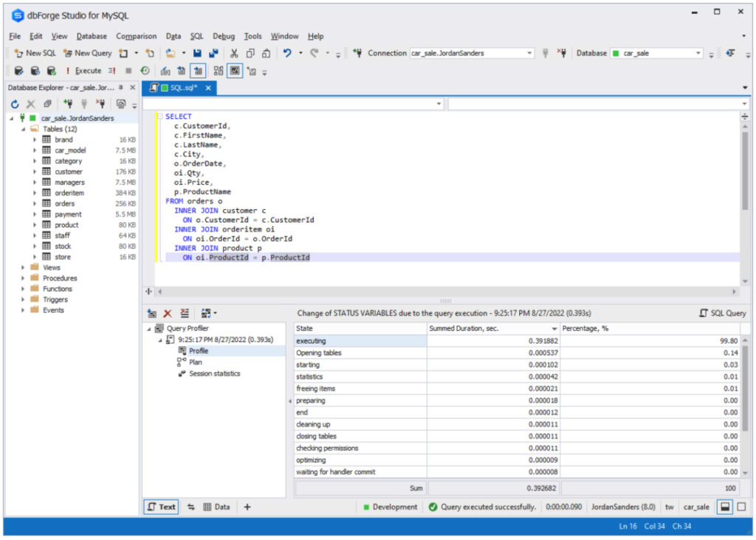The image size is (756, 540).
Task: Toggle the Text view in the results pane
Action: pyautogui.click(x=160, y=507)
